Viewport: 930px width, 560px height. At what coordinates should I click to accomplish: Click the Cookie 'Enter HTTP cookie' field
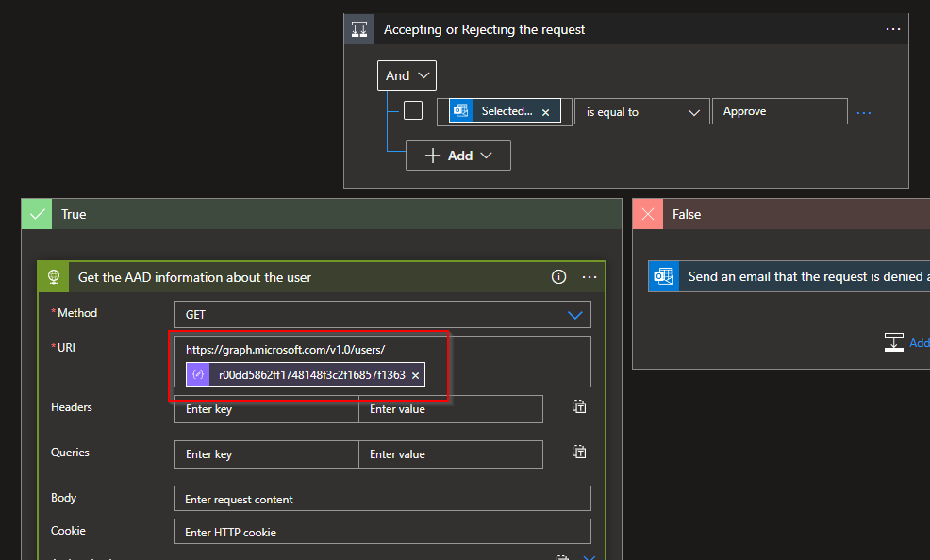pos(383,532)
